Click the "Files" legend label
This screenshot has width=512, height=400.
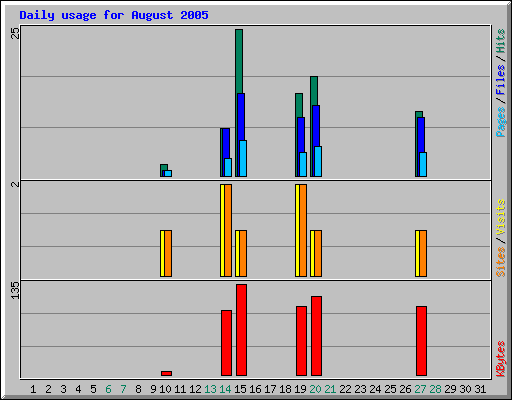point(500,80)
